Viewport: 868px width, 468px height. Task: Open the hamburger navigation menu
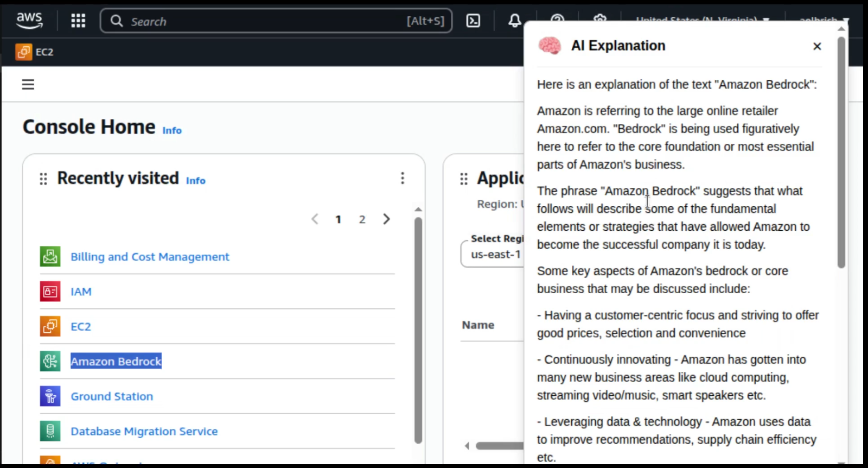click(28, 84)
